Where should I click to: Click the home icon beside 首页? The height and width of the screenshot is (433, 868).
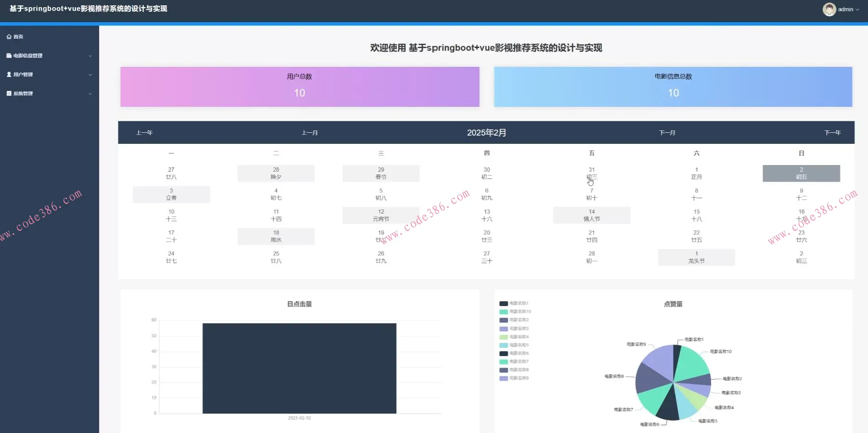pos(9,37)
